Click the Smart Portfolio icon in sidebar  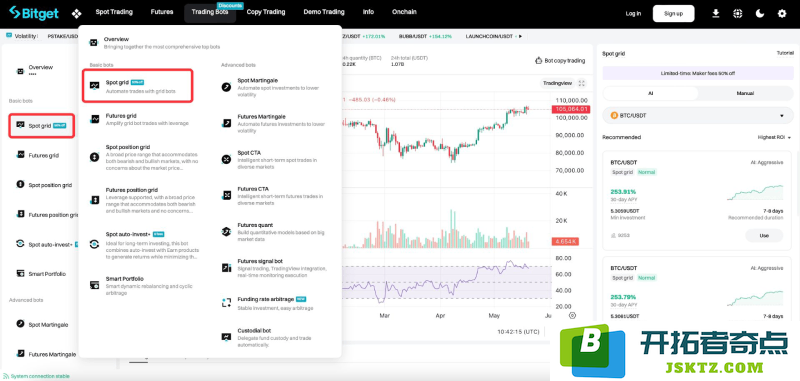pyautogui.click(x=20, y=274)
